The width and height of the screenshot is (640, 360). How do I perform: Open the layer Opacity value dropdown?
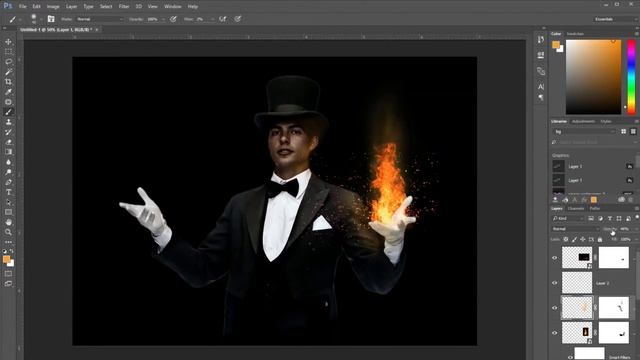pyautogui.click(x=636, y=229)
